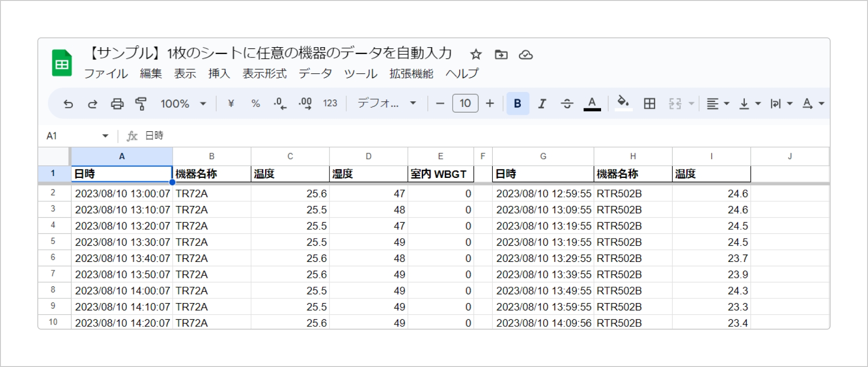868x367 pixels.
Task: Open the ツール menu
Action: click(361, 74)
